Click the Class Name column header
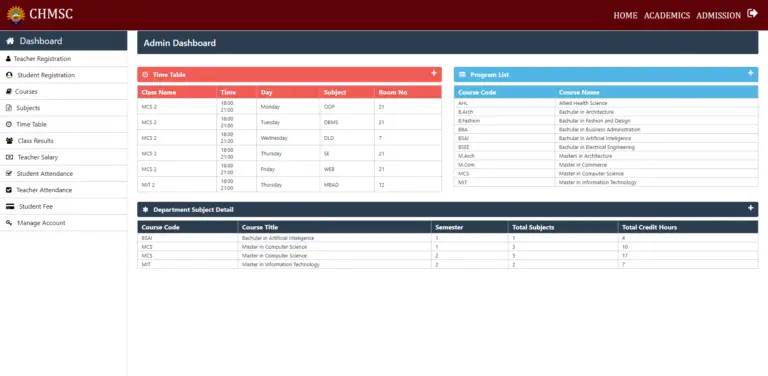This screenshot has width=768, height=376. (177, 92)
